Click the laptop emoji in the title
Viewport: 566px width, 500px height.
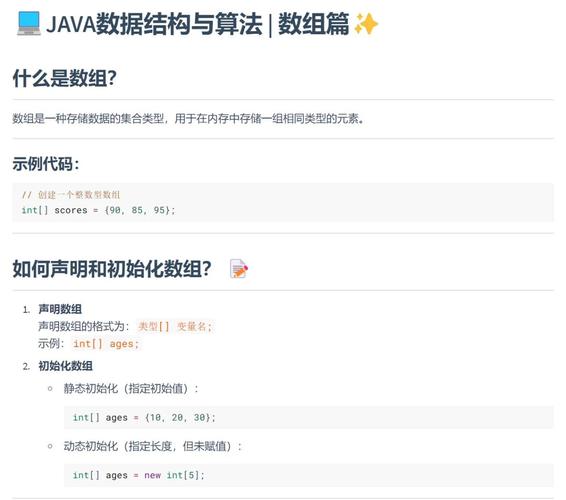[29, 24]
